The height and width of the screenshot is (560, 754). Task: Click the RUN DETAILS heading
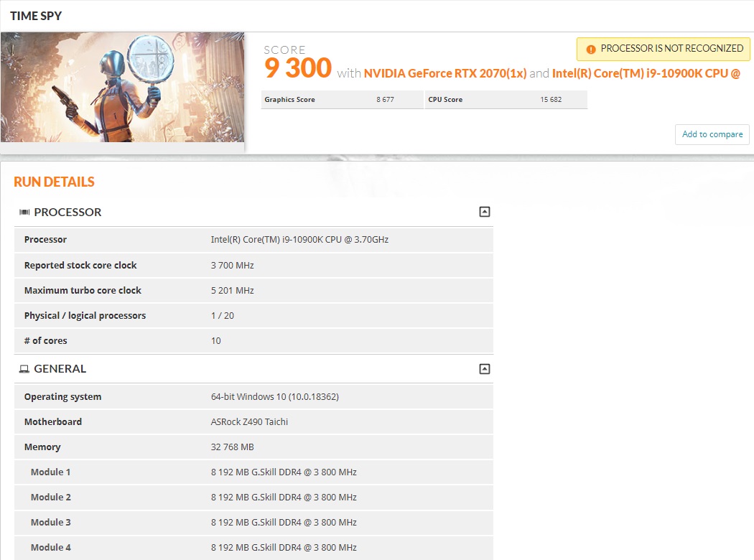(54, 182)
